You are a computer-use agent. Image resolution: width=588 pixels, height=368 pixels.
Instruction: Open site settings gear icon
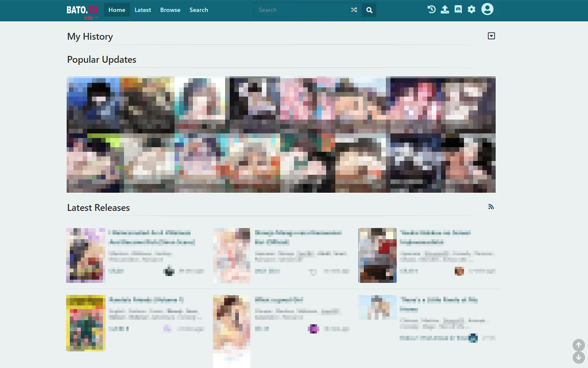click(x=471, y=9)
